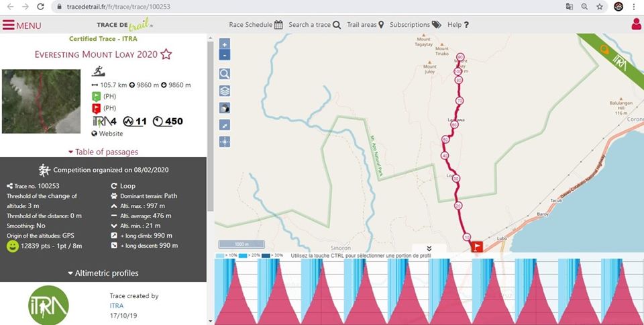Click the 1000 m map scale bar
644x325 pixels.
tap(241, 244)
